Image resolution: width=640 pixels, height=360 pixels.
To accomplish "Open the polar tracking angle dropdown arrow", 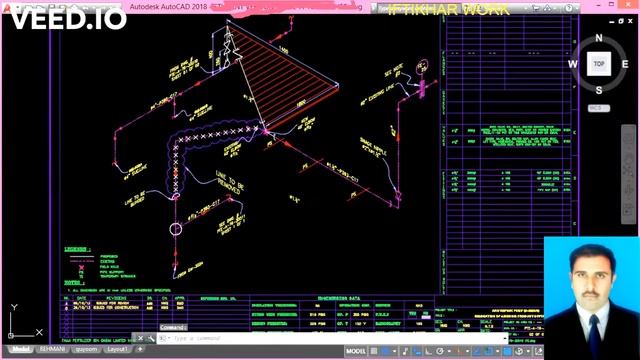I will click(x=449, y=351).
